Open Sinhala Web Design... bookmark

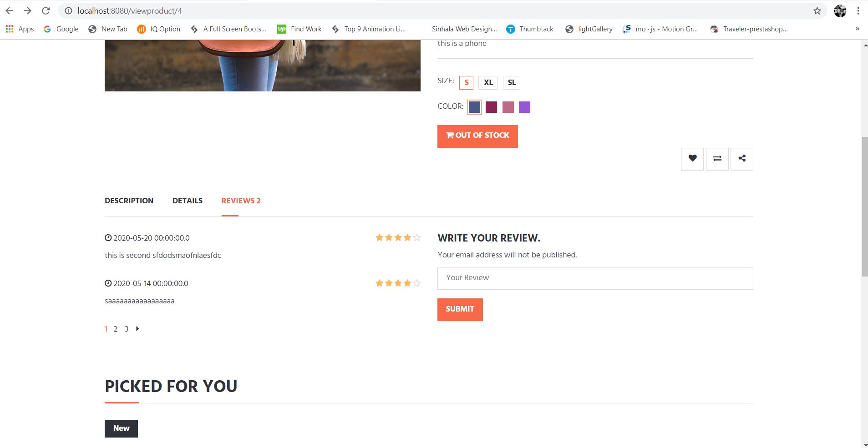tap(464, 29)
